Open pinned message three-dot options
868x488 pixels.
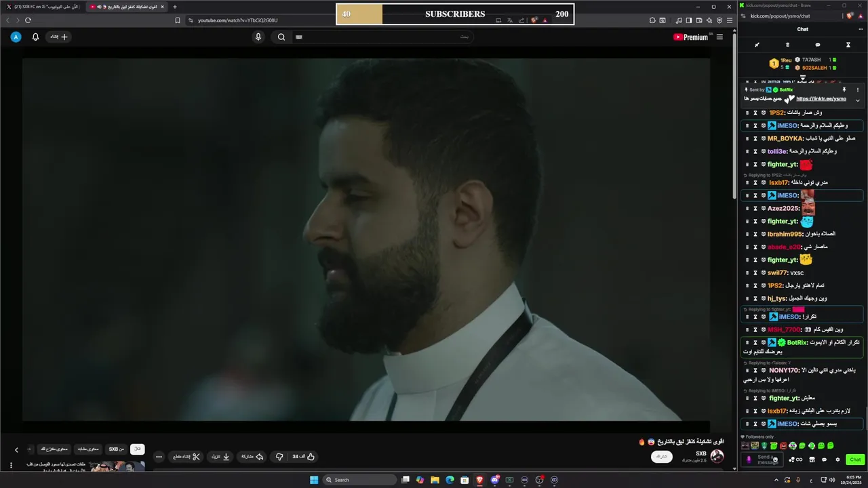point(857,89)
